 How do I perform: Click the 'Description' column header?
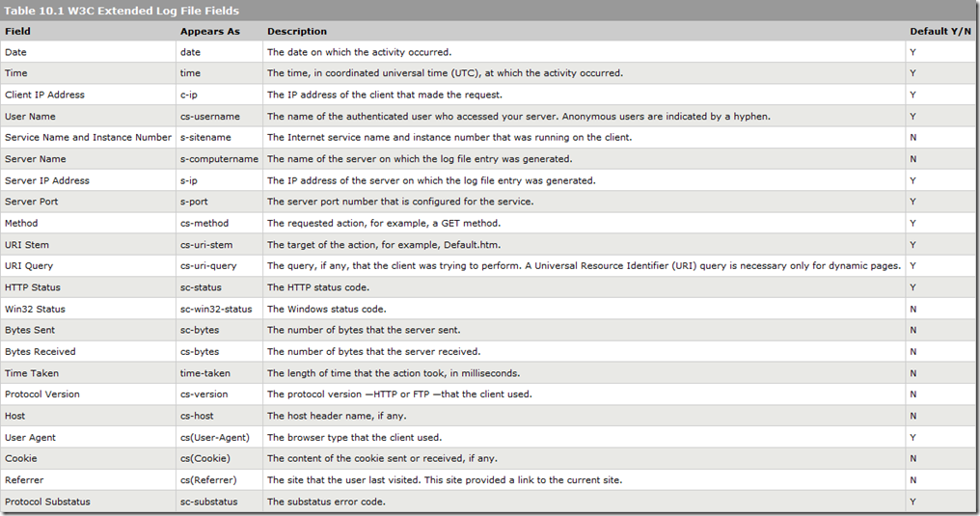point(297,31)
